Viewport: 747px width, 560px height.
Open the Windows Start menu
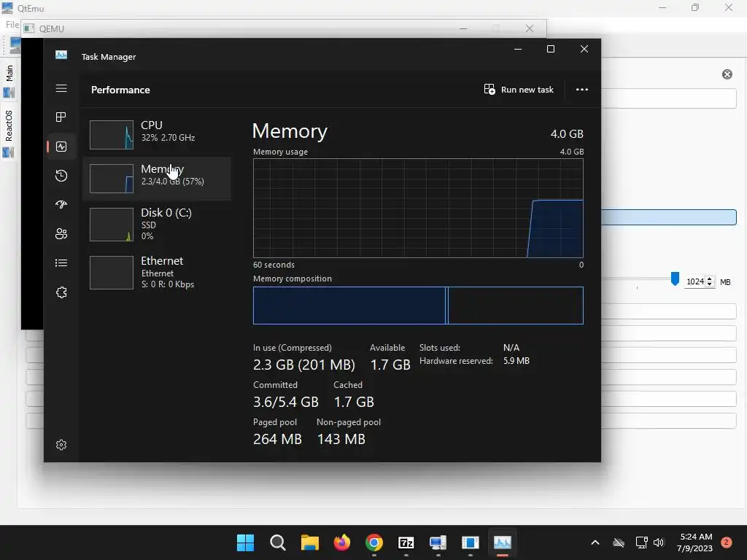coord(245,542)
